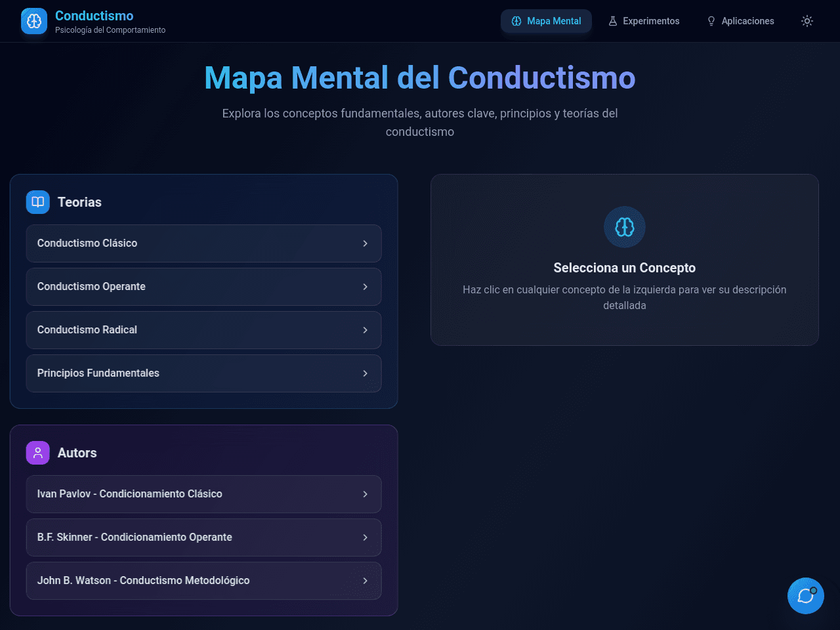Expand chevron on Conductismo Clásico row

pyautogui.click(x=366, y=243)
